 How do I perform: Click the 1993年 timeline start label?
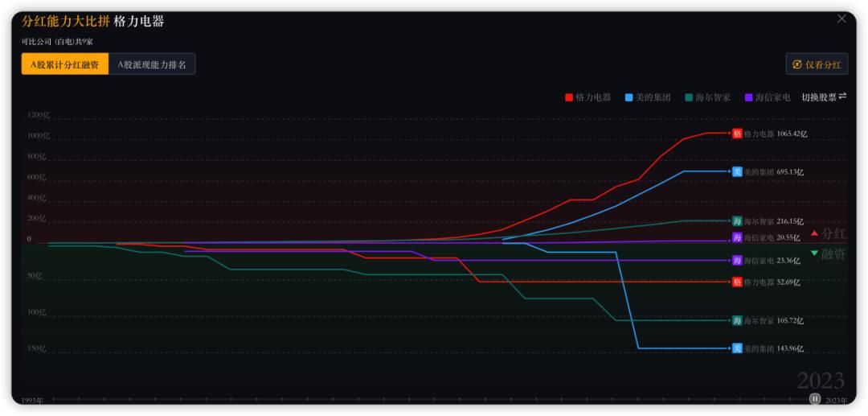(x=32, y=400)
